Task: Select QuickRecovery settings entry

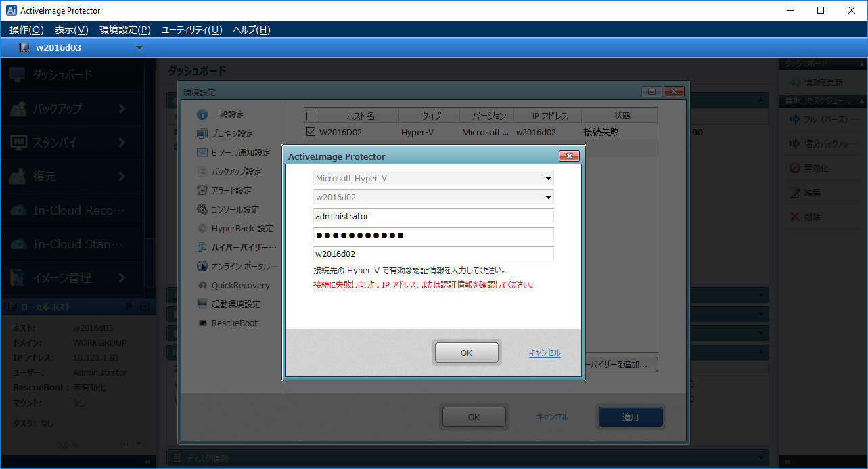Action: click(233, 285)
